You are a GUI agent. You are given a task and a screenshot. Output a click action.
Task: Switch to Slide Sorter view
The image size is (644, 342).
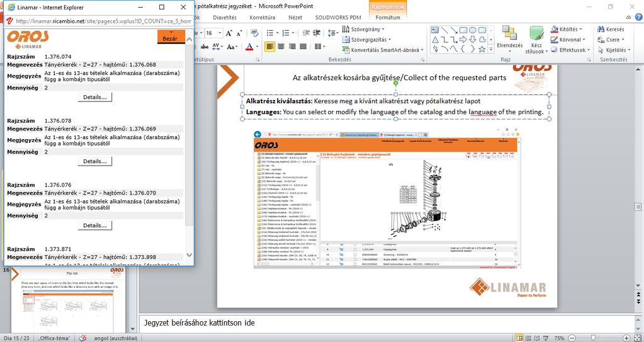pos(529,338)
